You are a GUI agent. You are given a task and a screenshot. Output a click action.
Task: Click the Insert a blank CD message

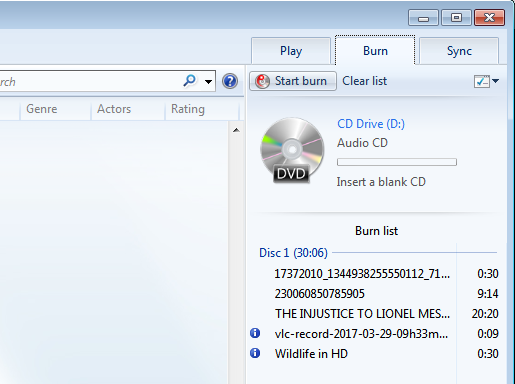(381, 182)
